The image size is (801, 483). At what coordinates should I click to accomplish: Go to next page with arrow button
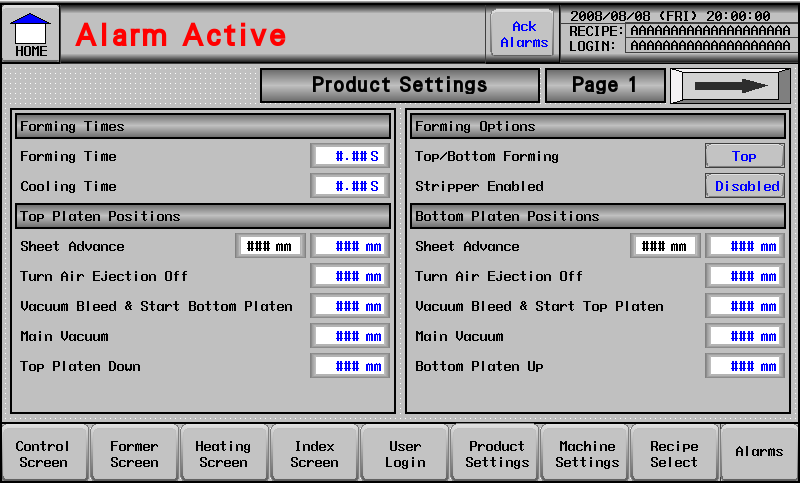[x=730, y=86]
